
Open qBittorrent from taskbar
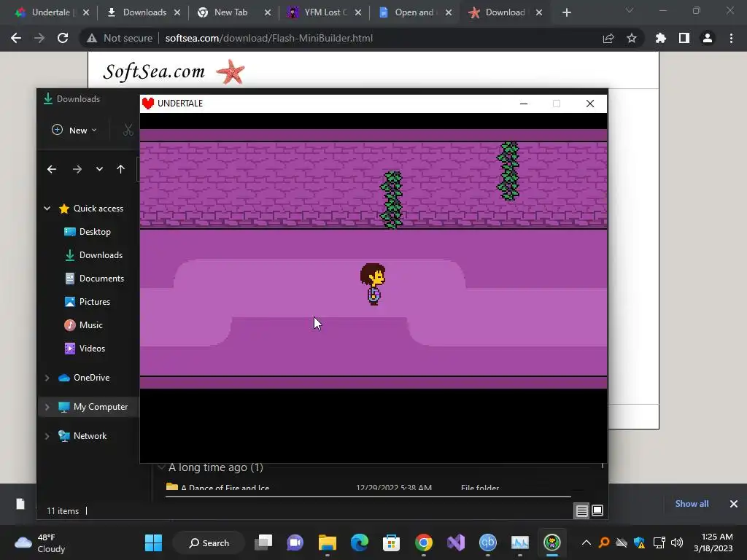[x=488, y=542]
